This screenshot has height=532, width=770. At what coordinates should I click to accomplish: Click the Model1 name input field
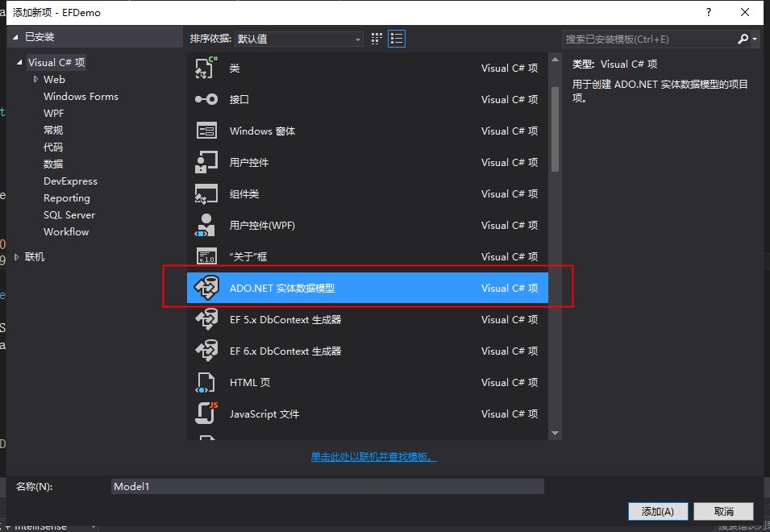tap(327, 486)
